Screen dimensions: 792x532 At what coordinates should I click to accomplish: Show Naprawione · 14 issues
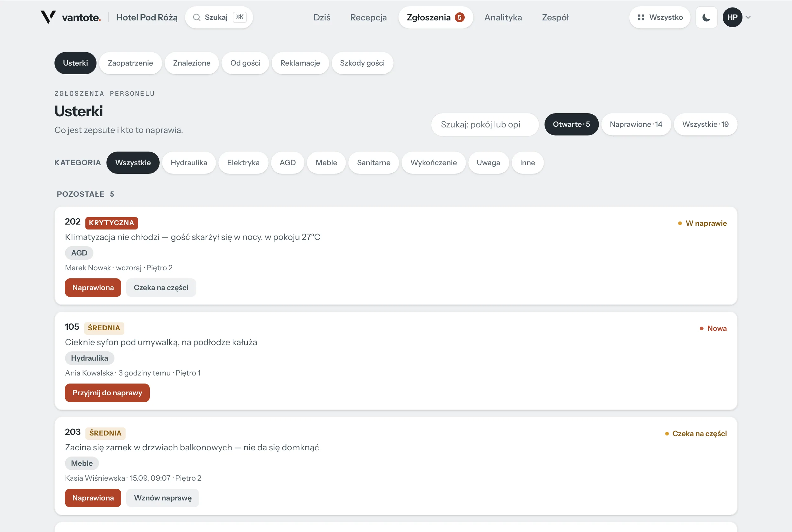(636, 125)
